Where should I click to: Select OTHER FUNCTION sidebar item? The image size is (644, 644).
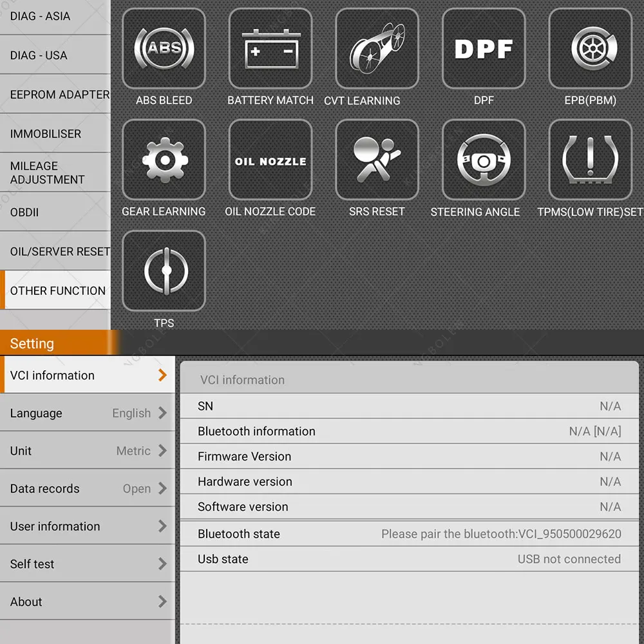(55, 290)
